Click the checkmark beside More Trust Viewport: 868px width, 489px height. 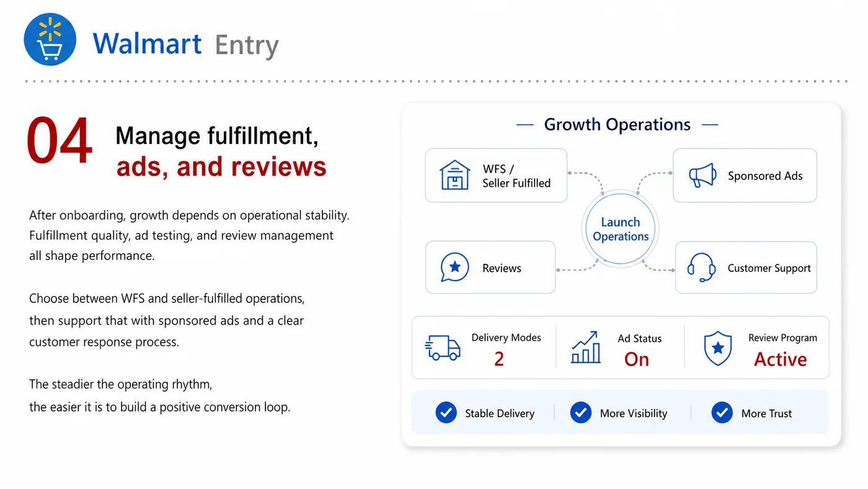[722, 413]
